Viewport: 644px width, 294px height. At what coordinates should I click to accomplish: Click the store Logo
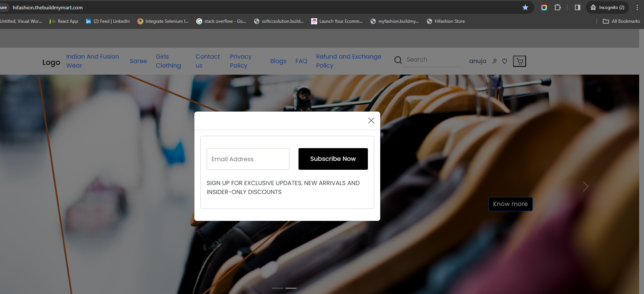coord(51,62)
